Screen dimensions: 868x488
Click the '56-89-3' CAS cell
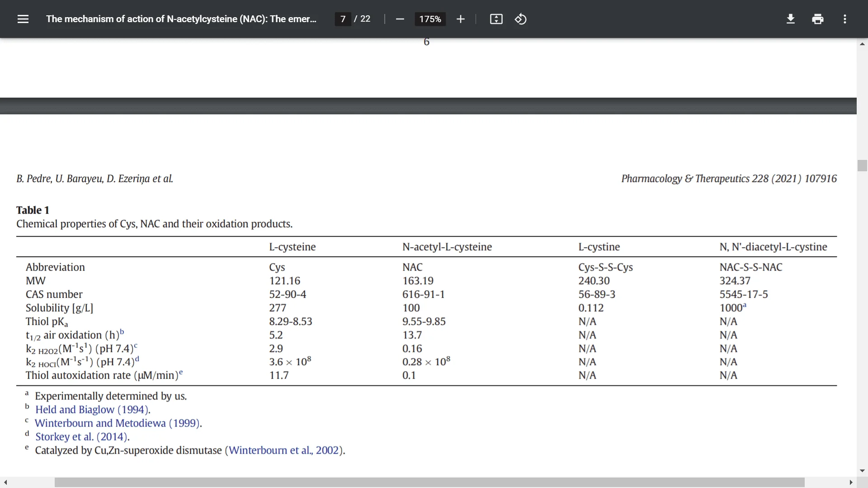click(x=597, y=294)
